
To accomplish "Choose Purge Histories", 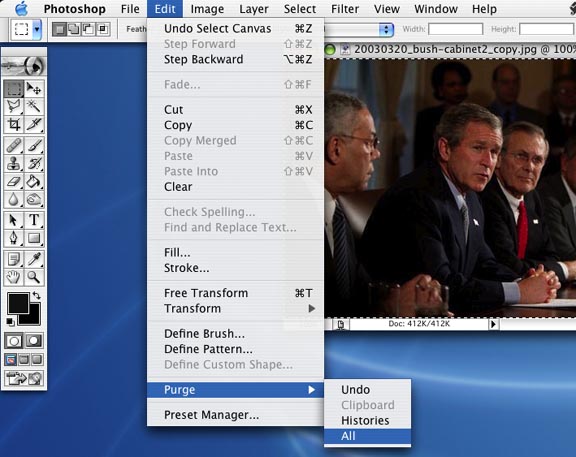I will tap(367, 421).
